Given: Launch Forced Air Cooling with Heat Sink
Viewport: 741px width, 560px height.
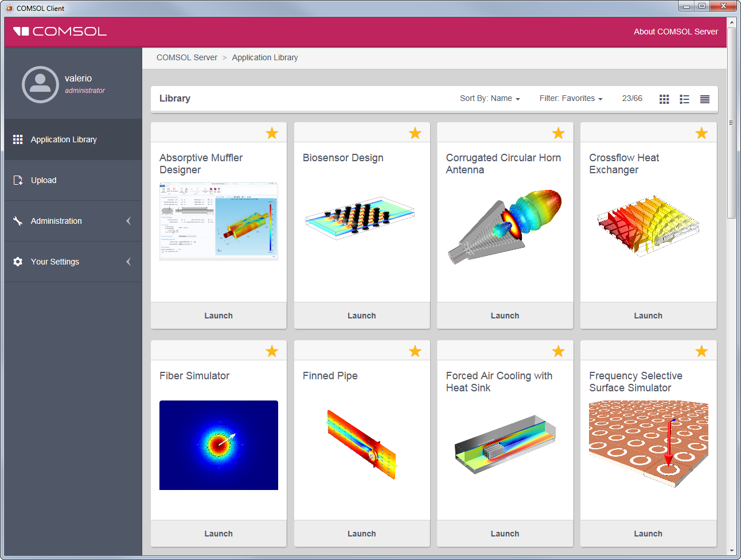Looking at the screenshot, I should pyautogui.click(x=505, y=534).
